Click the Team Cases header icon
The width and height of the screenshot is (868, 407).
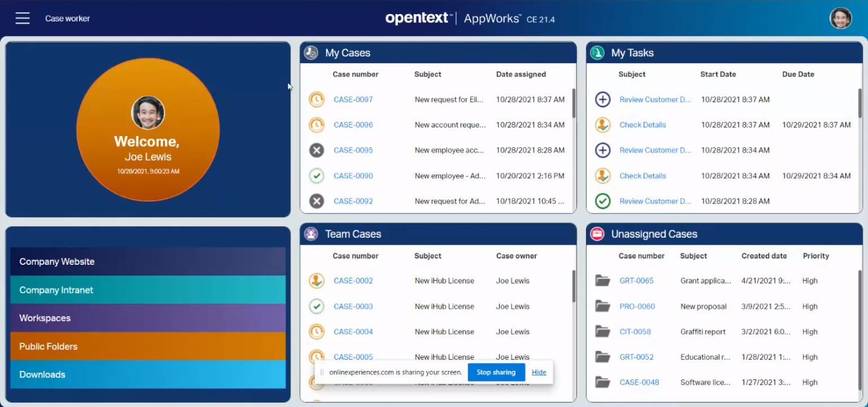311,234
